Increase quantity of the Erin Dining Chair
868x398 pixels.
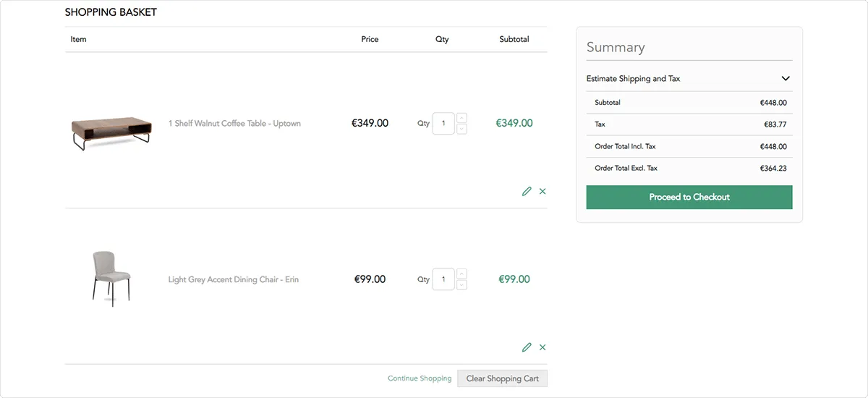[462, 274]
